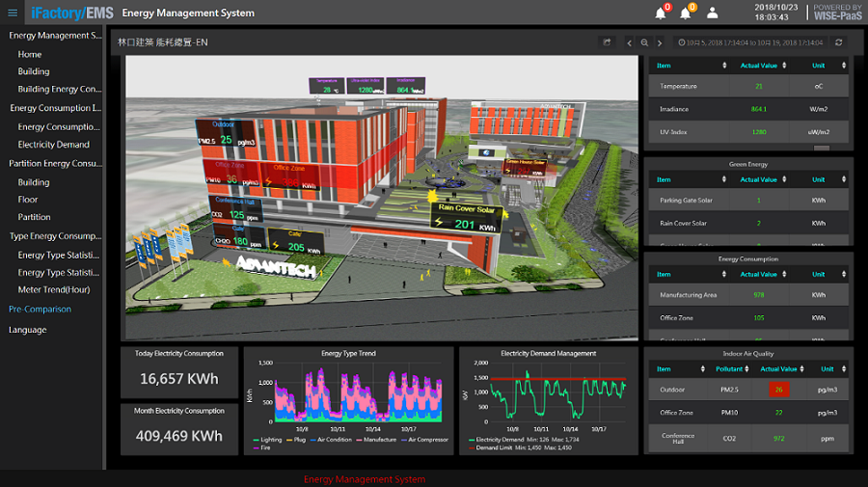
Task: Open Pre-Comparison in sidebar
Action: (40, 310)
